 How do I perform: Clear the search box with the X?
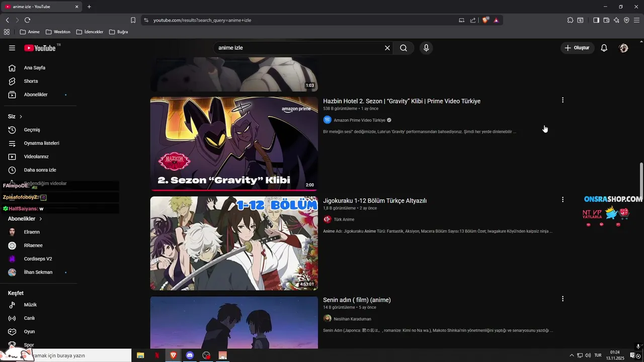[x=387, y=48]
